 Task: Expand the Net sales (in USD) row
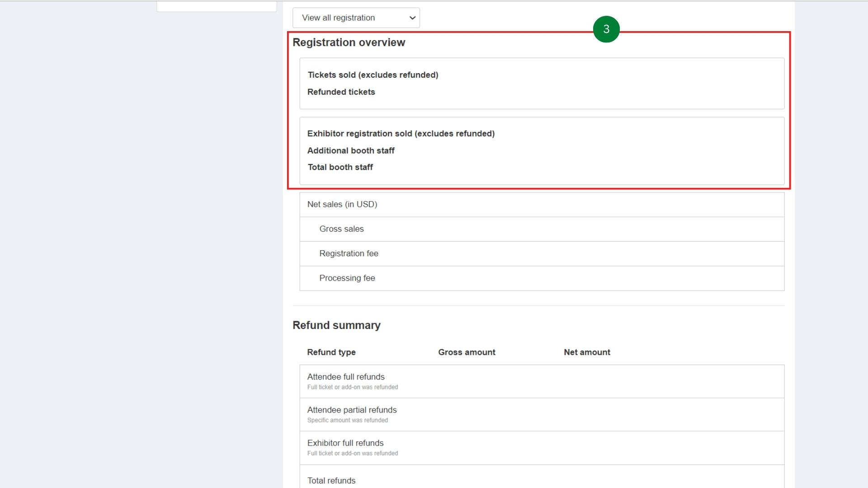tap(342, 204)
